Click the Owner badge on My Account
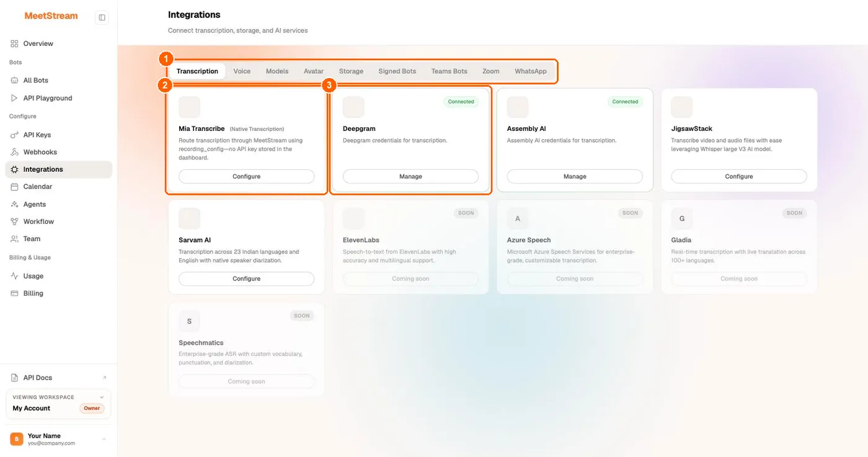 92,409
